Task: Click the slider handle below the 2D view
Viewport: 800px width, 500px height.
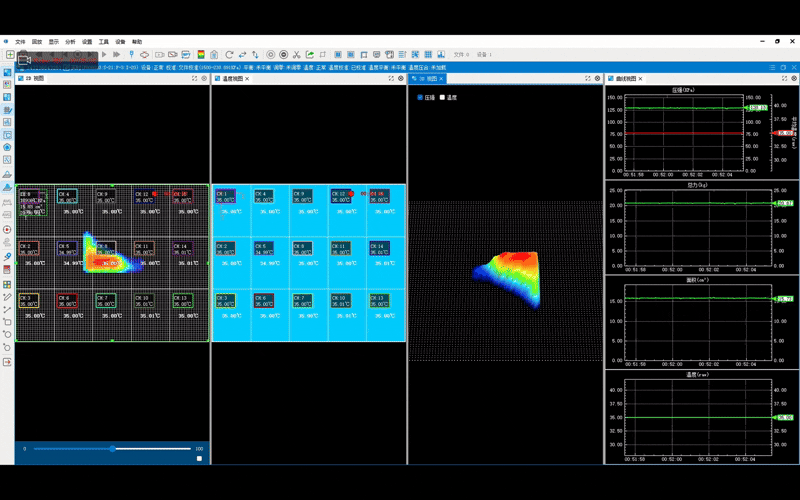Action: click(x=112, y=449)
